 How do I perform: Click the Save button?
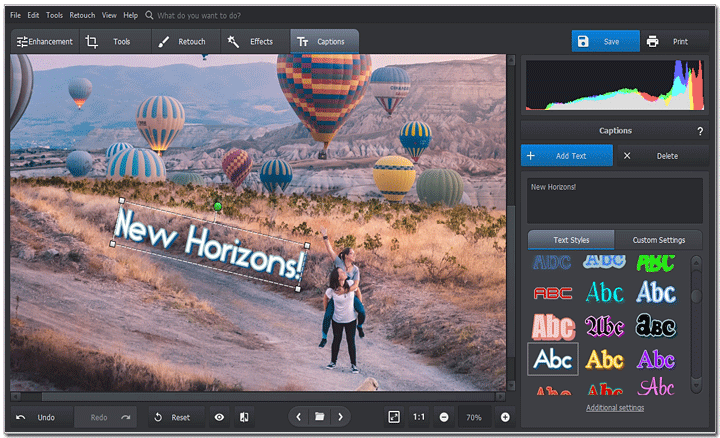[x=605, y=41]
